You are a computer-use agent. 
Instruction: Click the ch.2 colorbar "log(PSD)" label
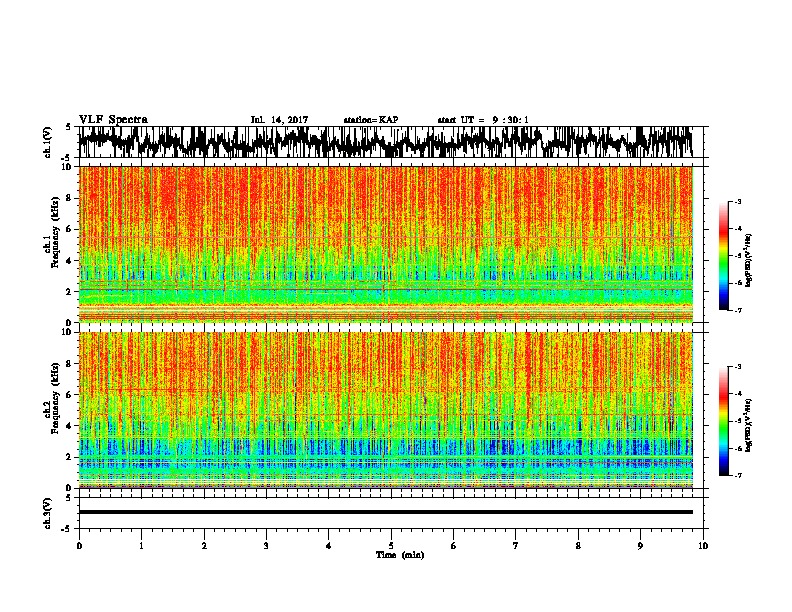coord(749,425)
